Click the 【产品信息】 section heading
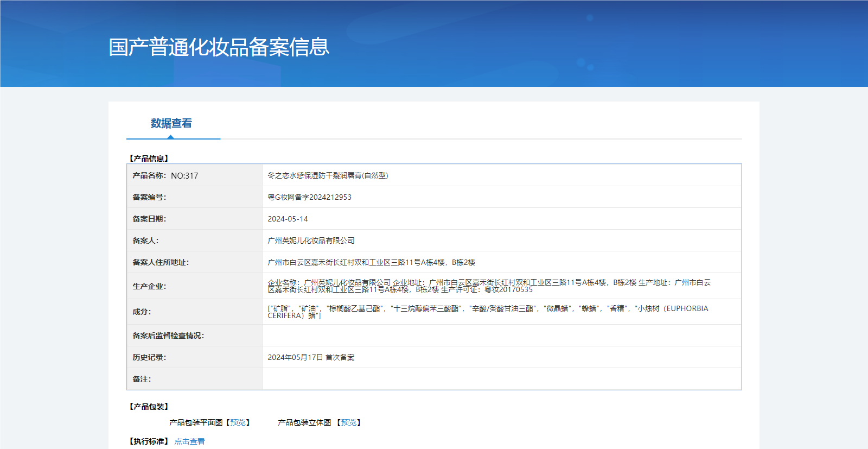 (x=149, y=159)
